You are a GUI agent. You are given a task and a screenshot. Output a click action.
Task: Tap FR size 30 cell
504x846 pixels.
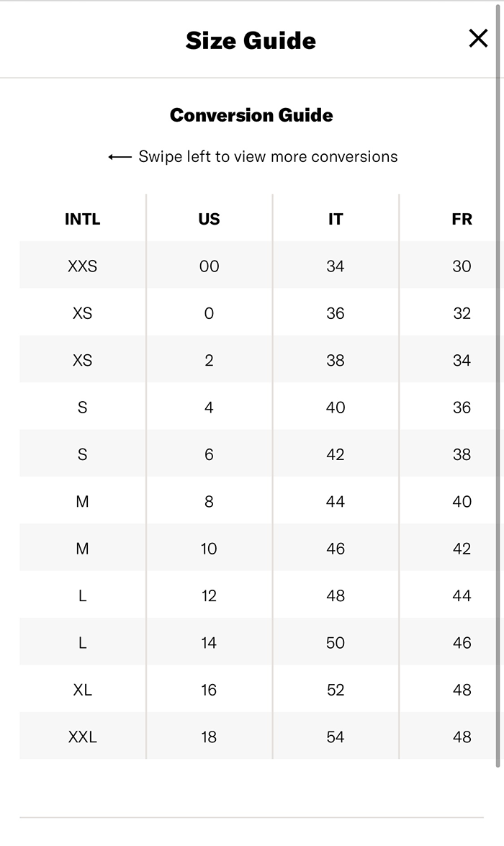462,266
